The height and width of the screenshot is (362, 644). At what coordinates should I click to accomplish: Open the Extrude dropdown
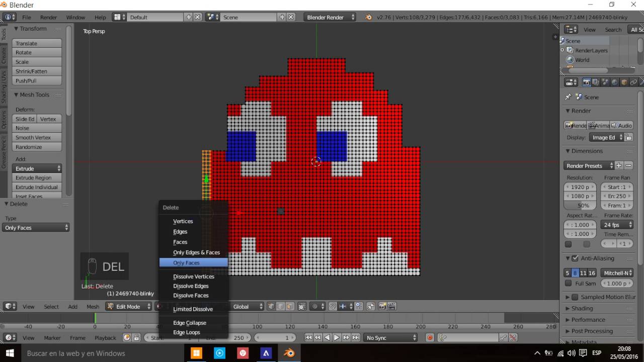37,168
